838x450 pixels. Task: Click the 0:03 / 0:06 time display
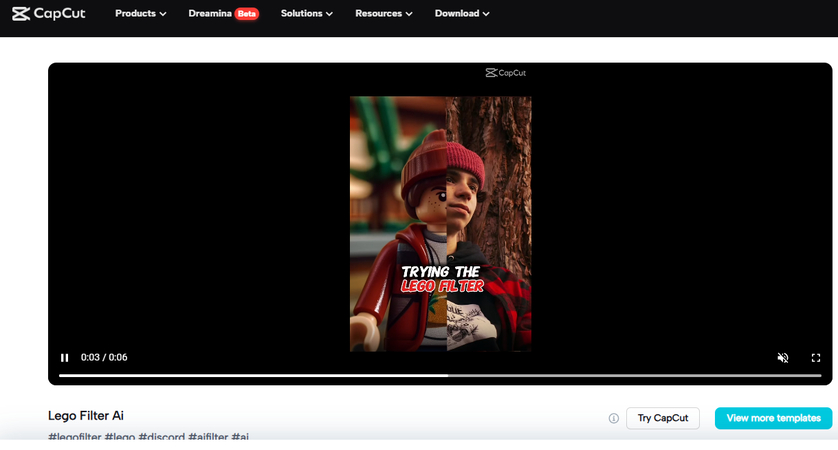pyautogui.click(x=104, y=358)
